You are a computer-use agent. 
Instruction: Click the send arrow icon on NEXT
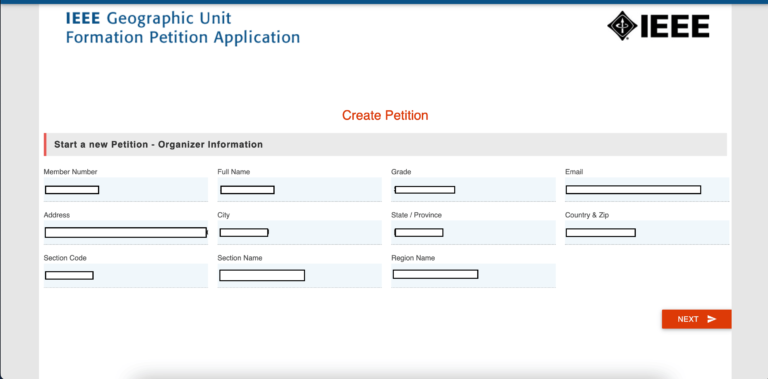click(712, 319)
